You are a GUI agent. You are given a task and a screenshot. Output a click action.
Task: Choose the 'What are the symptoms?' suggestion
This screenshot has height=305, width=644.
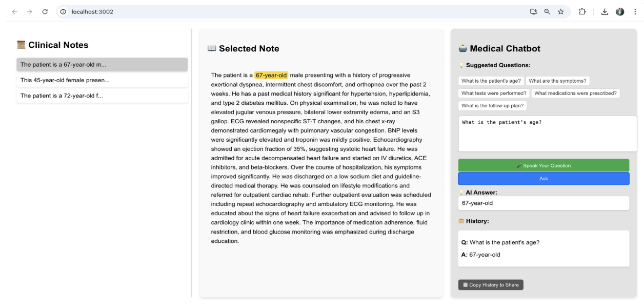pos(557,81)
